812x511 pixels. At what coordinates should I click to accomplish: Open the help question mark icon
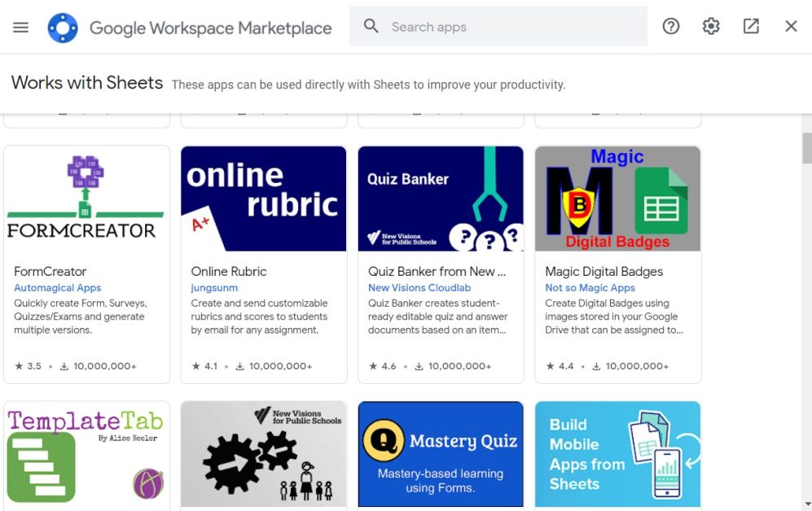coord(671,27)
